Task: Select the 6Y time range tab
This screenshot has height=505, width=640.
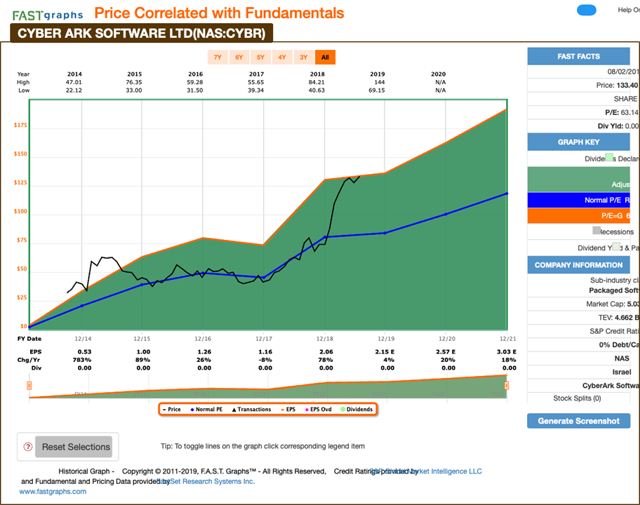Action: tap(239, 57)
